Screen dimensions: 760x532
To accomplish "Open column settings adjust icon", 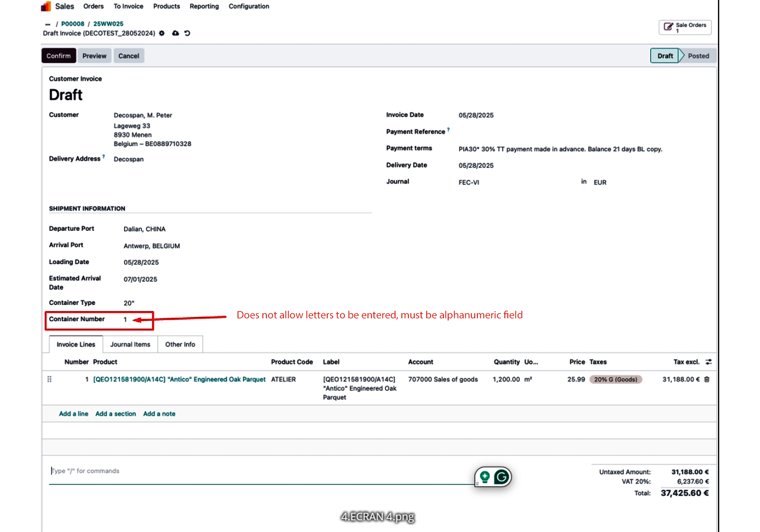I will click(x=709, y=362).
